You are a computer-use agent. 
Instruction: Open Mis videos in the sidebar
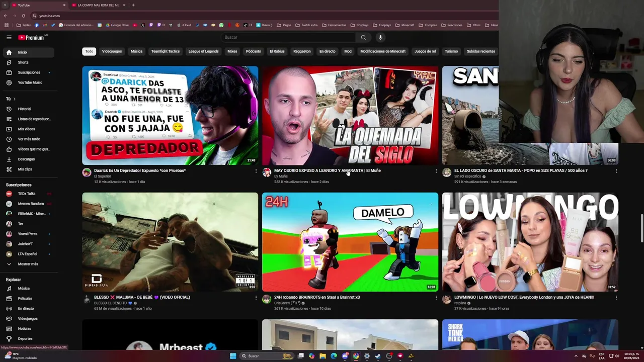point(28,129)
